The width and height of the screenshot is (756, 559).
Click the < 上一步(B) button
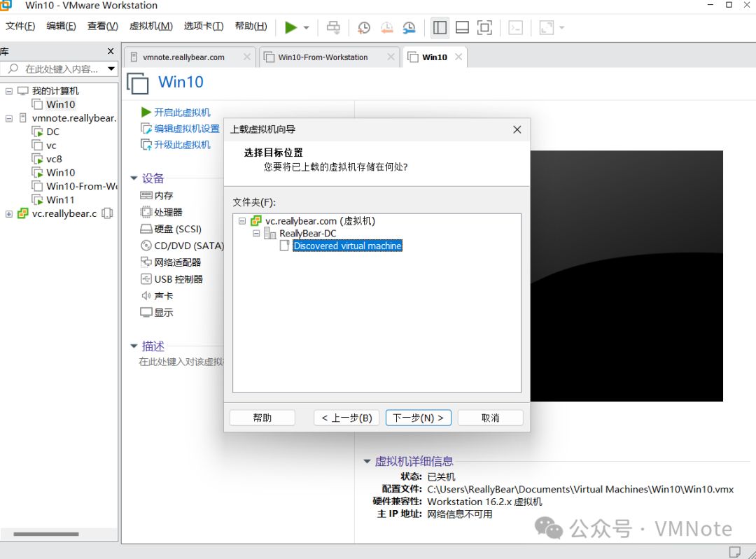point(346,418)
